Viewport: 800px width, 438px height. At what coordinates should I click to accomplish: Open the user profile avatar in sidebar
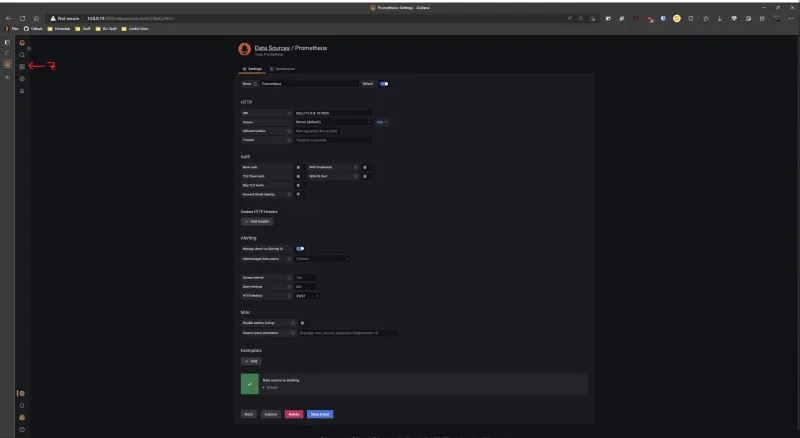[x=22, y=418]
